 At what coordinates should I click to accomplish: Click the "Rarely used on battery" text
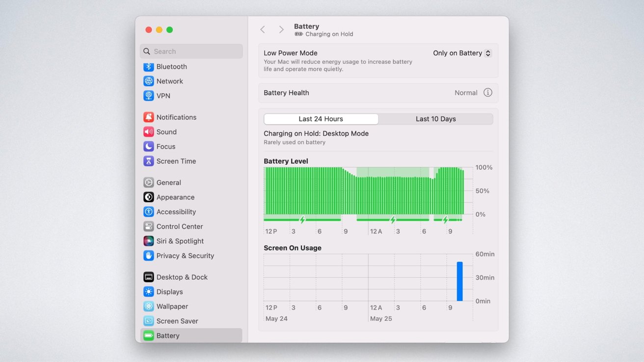click(x=295, y=142)
